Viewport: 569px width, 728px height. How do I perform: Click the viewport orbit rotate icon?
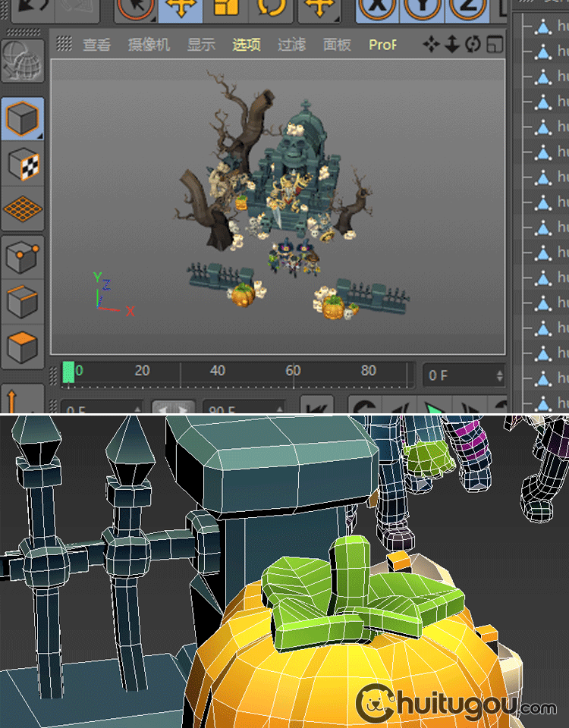(x=473, y=45)
